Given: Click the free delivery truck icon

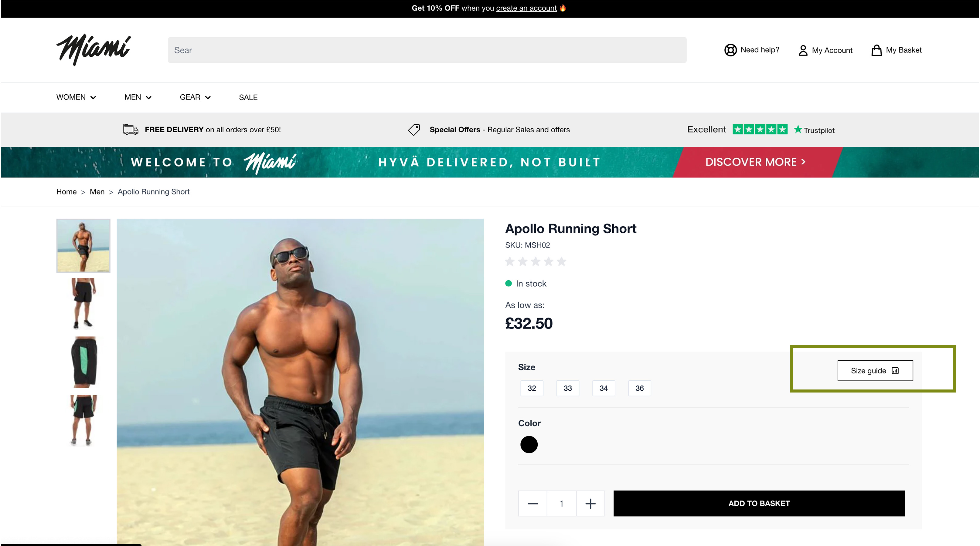Looking at the screenshot, I should coord(131,130).
